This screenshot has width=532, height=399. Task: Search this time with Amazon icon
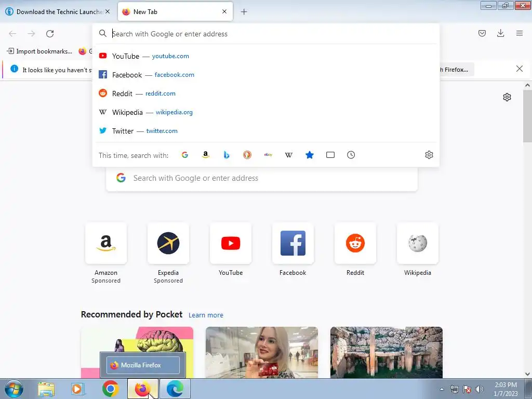click(206, 155)
